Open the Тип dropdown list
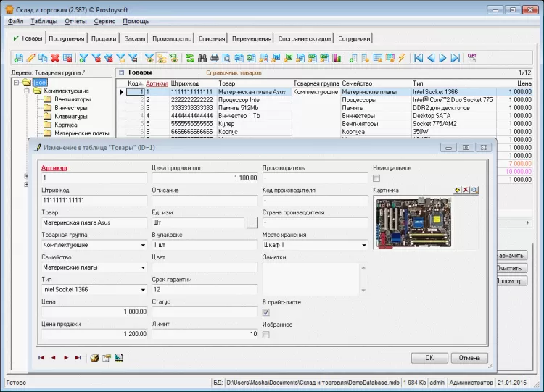The height and width of the screenshot is (392, 544). point(142,290)
